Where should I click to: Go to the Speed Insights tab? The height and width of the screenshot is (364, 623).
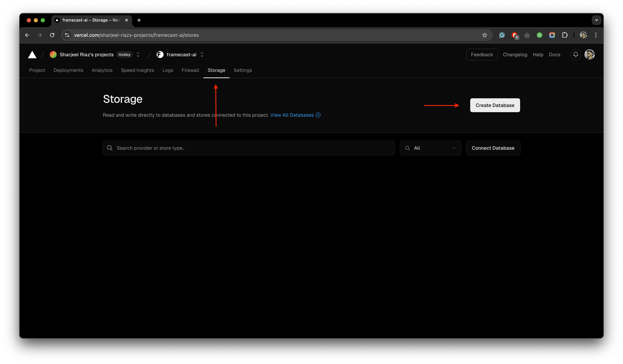(x=137, y=70)
